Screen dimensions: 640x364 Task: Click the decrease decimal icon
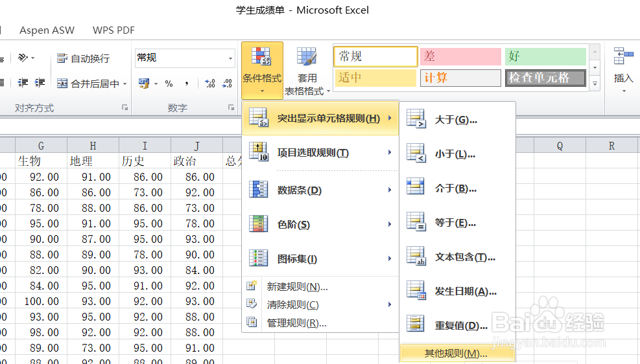pyautogui.click(x=227, y=84)
